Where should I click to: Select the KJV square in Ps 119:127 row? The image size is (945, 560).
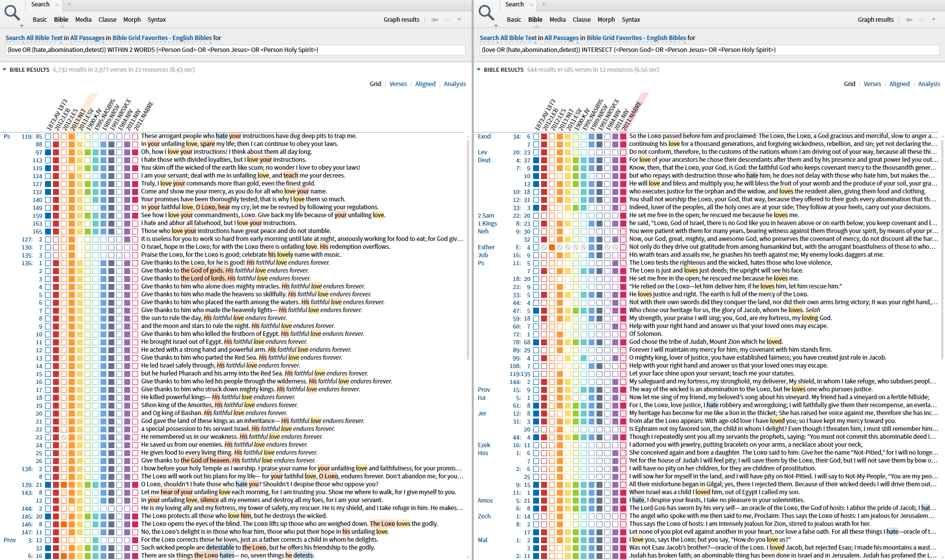pos(88,184)
